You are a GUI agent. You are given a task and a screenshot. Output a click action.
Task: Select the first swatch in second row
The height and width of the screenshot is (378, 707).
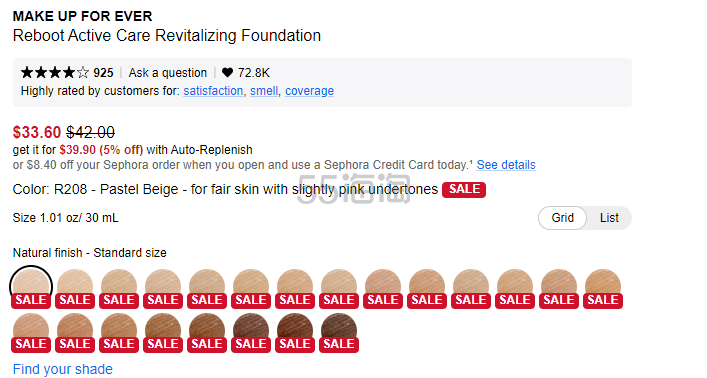point(31,332)
